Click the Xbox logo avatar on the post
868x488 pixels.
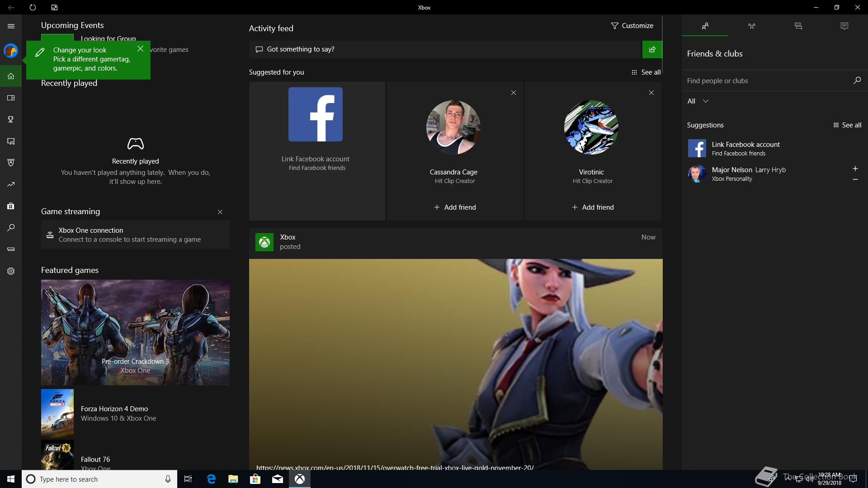[264, 242]
